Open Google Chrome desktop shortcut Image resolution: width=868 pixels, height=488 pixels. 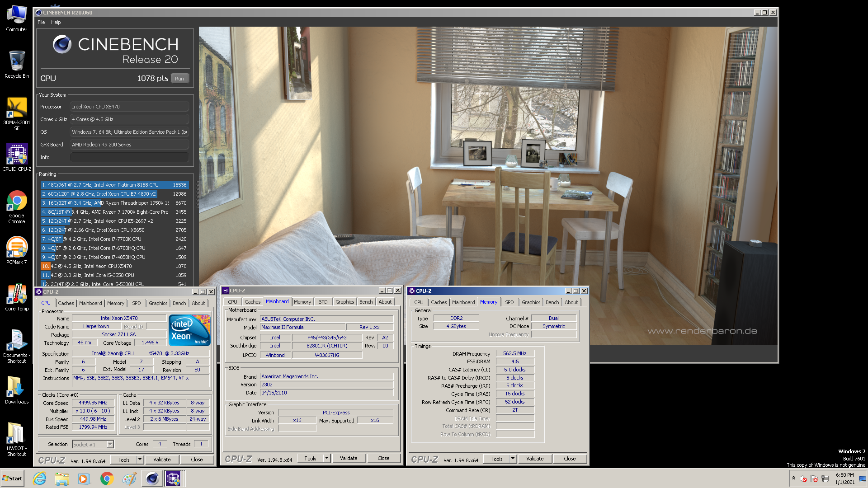(17, 207)
